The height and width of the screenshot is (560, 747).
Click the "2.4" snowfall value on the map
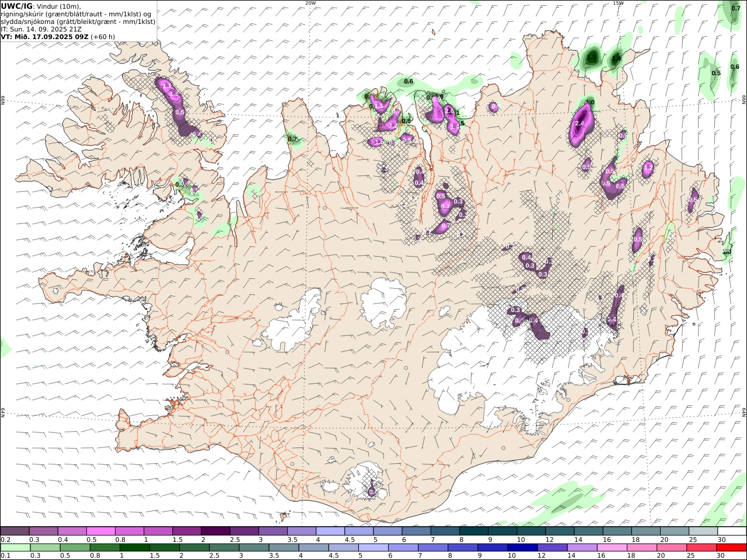point(580,124)
